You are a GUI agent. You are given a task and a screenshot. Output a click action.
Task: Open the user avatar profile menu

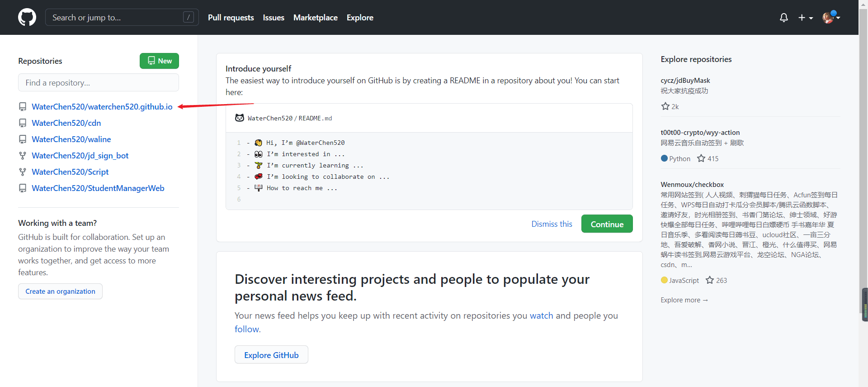point(830,17)
